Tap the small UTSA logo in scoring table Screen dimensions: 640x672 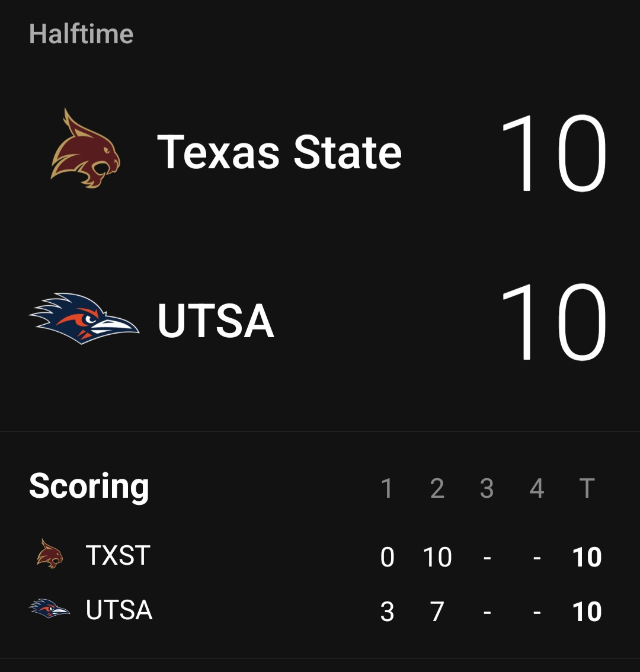pos(50,609)
